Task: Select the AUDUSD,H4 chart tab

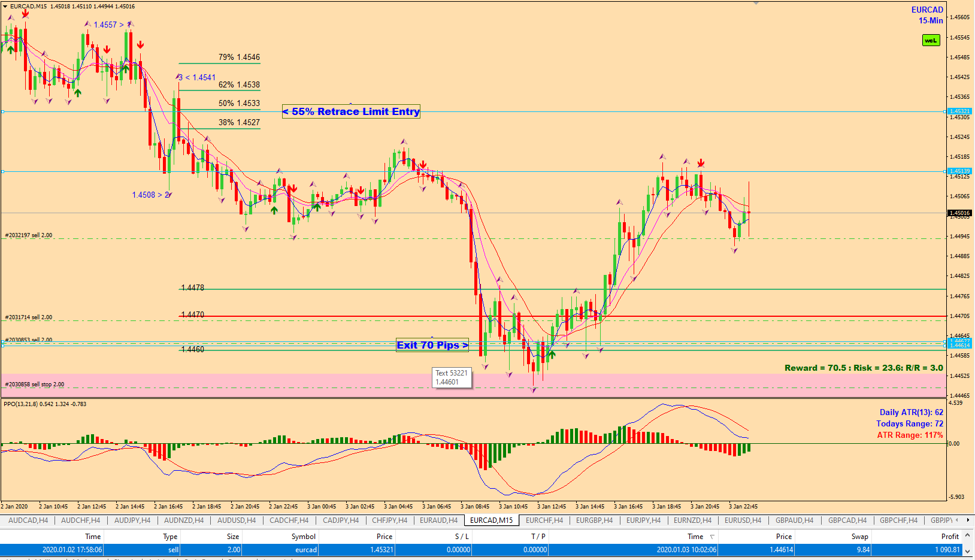Action: (x=237, y=520)
